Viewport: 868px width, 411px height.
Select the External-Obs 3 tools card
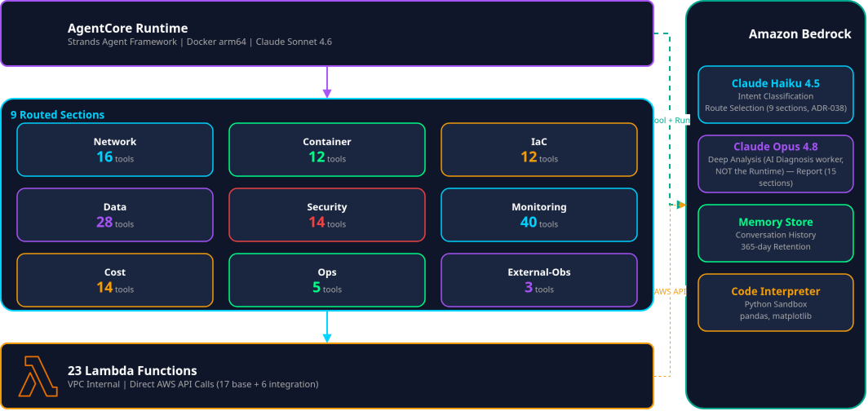pyautogui.click(x=539, y=280)
